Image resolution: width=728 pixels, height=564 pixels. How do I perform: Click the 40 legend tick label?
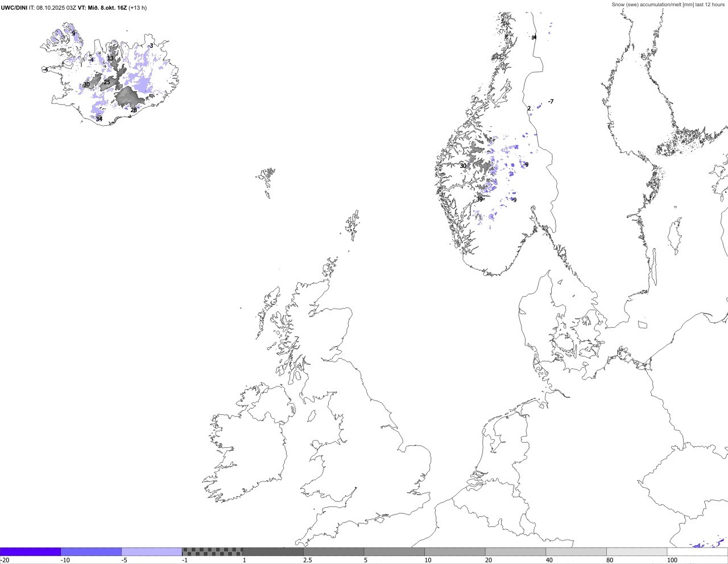(549, 560)
